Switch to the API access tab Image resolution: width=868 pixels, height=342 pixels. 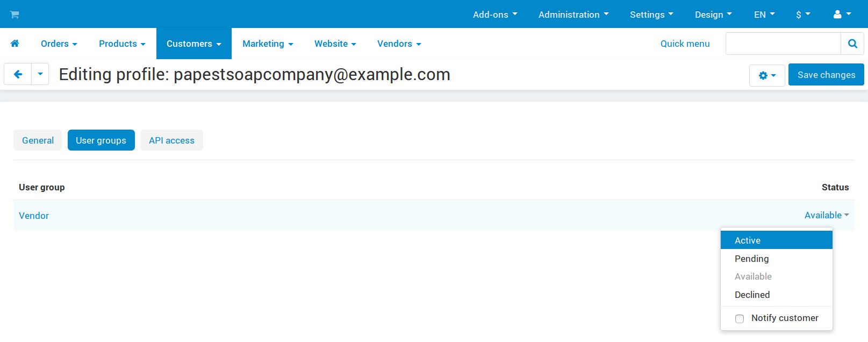pos(171,140)
